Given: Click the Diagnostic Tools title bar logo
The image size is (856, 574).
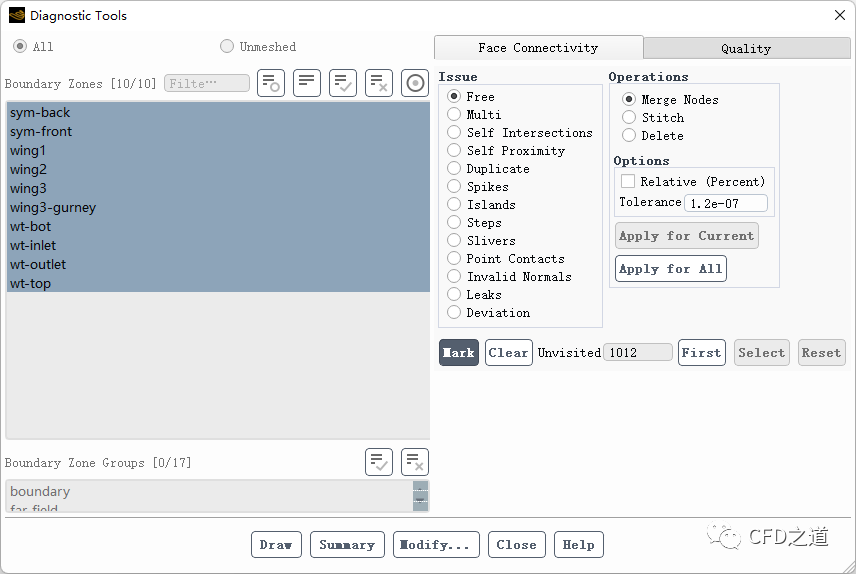Looking at the screenshot, I should (x=17, y=15).
